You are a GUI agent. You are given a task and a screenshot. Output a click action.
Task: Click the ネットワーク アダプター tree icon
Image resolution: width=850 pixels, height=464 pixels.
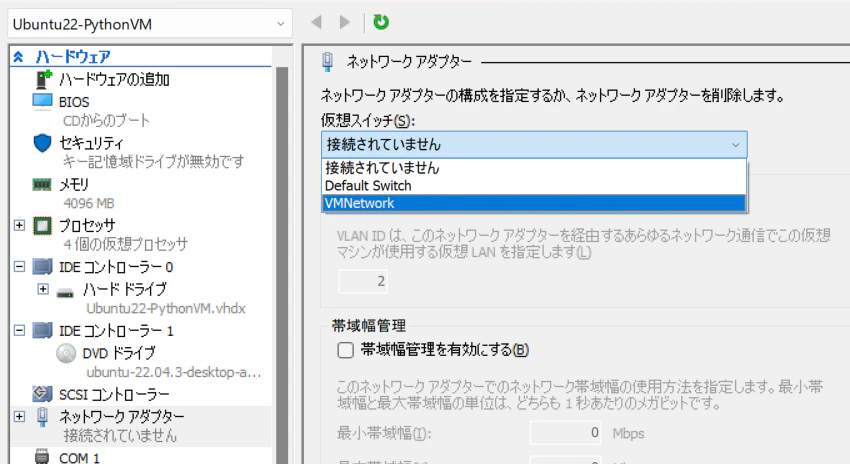pyautogui.click(x=42, y=417)
